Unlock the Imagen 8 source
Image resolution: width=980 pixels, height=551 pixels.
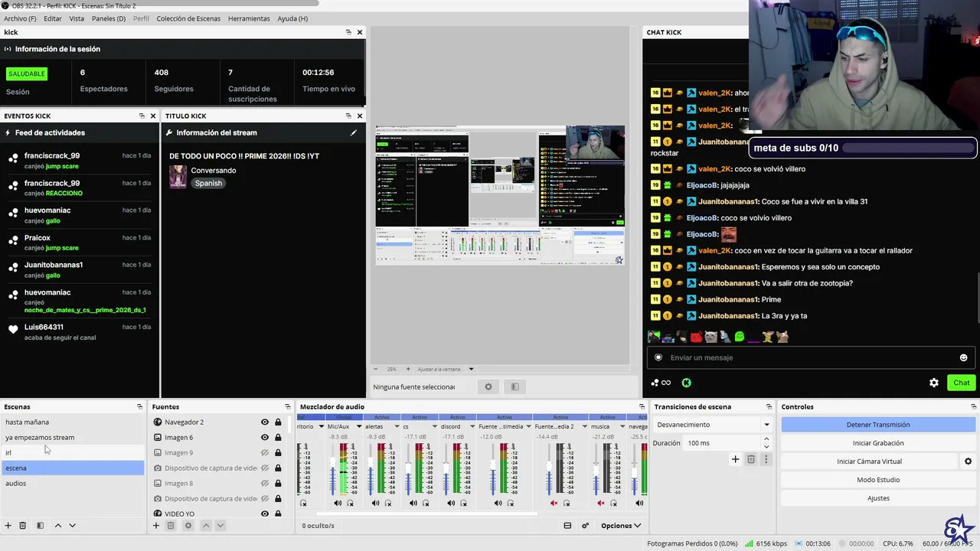click(x=278, y=483)
